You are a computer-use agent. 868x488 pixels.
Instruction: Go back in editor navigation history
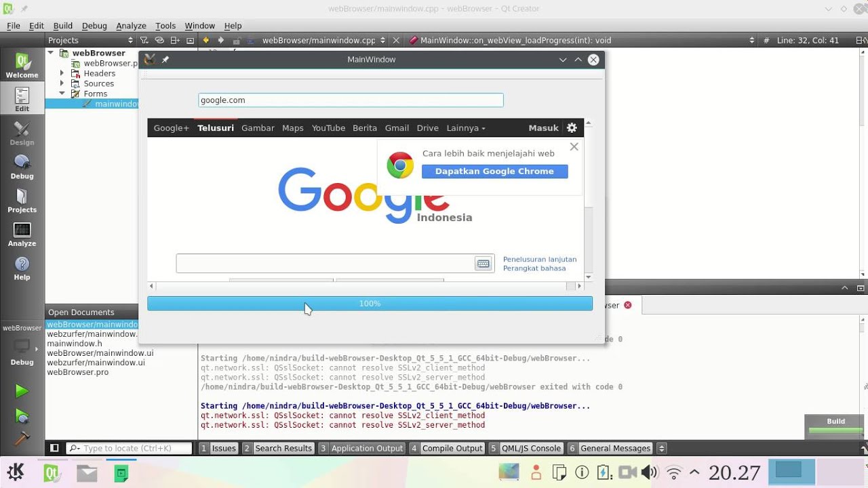pos(206,41)
